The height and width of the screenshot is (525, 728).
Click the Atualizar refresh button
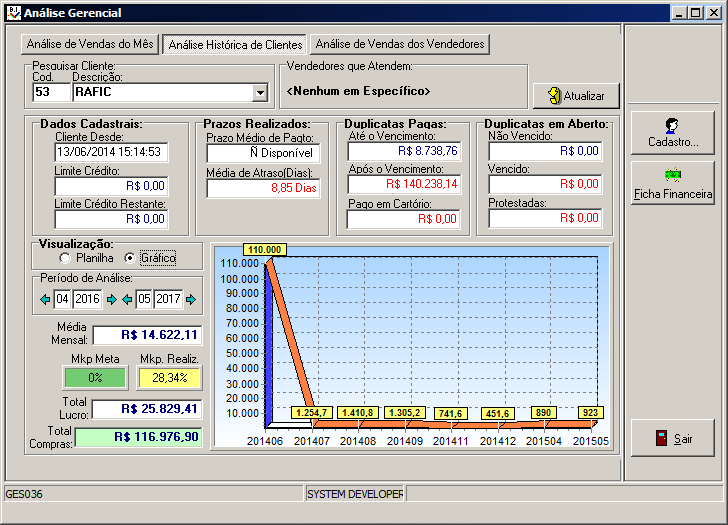(576, 96)
